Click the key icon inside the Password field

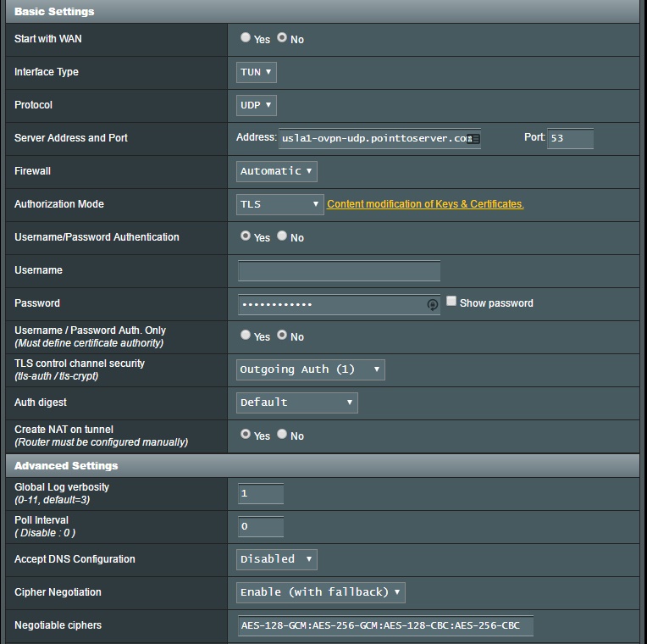point(433,304)
